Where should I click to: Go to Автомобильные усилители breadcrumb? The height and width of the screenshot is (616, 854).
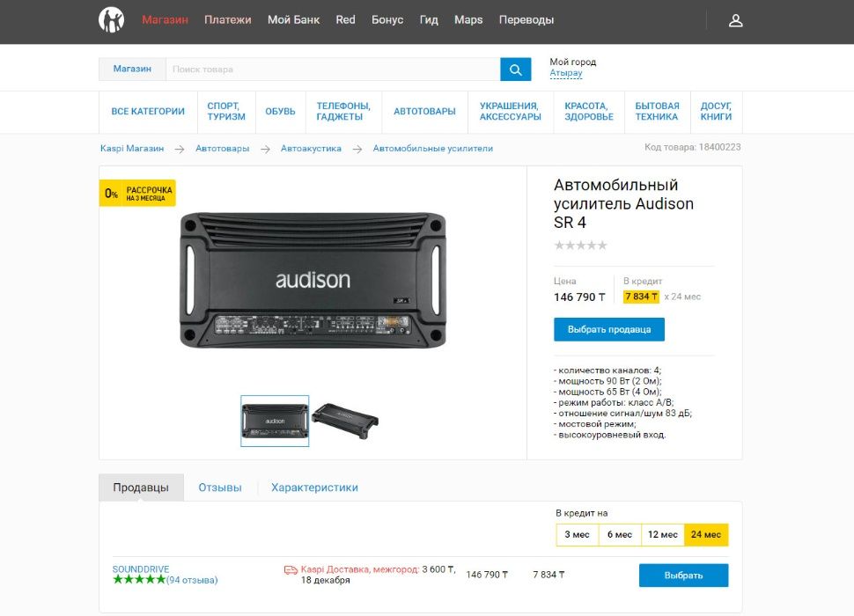433,149
